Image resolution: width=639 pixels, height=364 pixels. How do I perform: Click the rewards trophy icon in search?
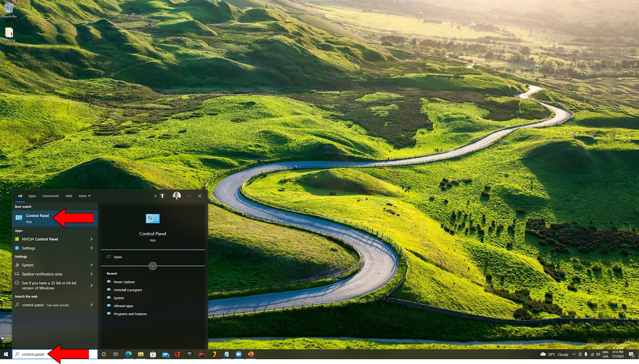tap(162, 196)
